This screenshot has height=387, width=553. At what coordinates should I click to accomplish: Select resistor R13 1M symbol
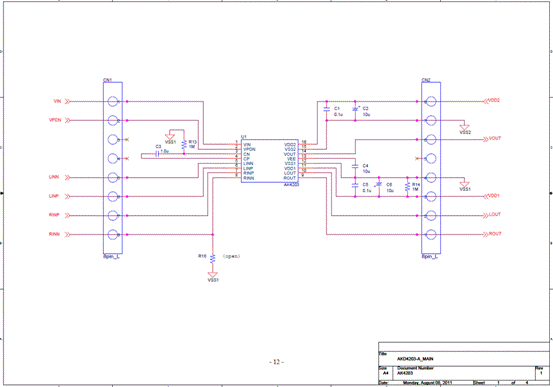[184, 145]
